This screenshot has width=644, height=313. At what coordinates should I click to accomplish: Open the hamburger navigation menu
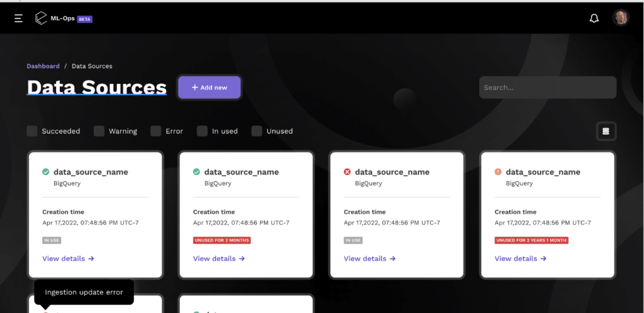[x=18, y=18]
